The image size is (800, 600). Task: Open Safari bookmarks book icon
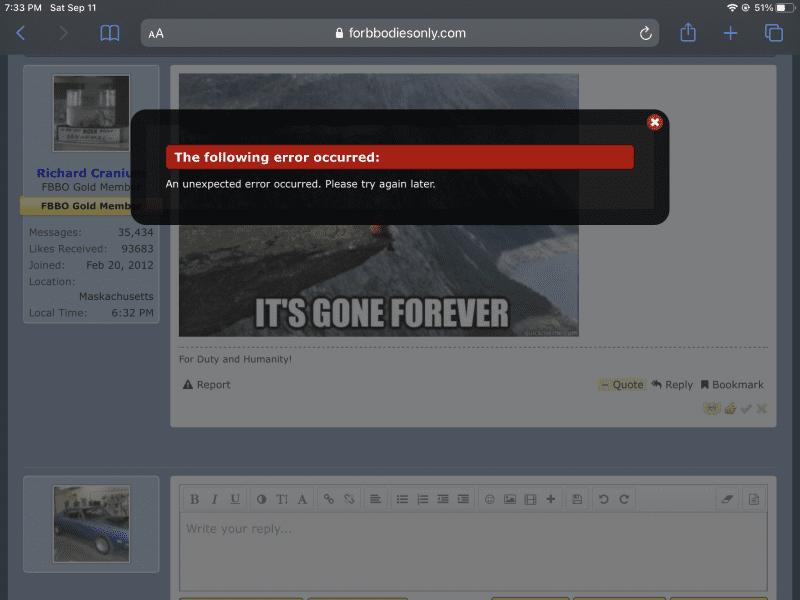tap(110, 33)
